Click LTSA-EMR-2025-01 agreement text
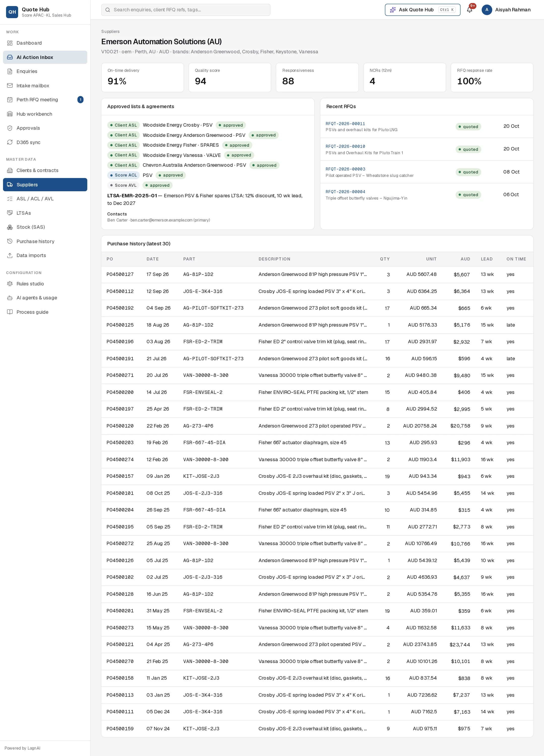The image size is (544, 756). (132, 196)
